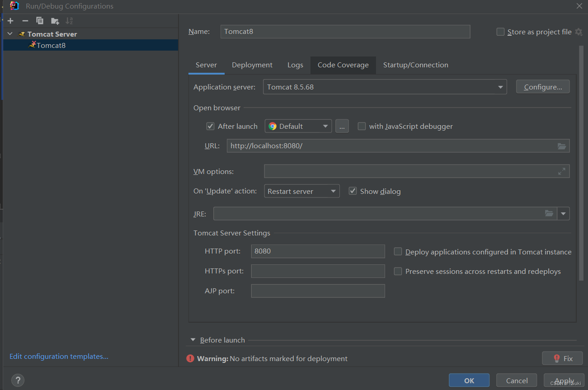Close the Run/Debug Configurations dialog
This screenshot has height=390, width=588.
(x=579, y=6)
